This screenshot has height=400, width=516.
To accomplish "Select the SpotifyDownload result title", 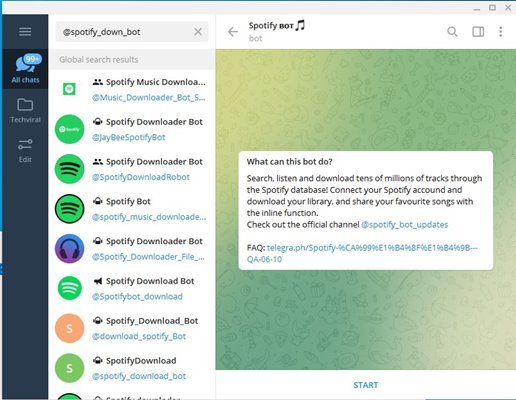I will click(141, 361).
